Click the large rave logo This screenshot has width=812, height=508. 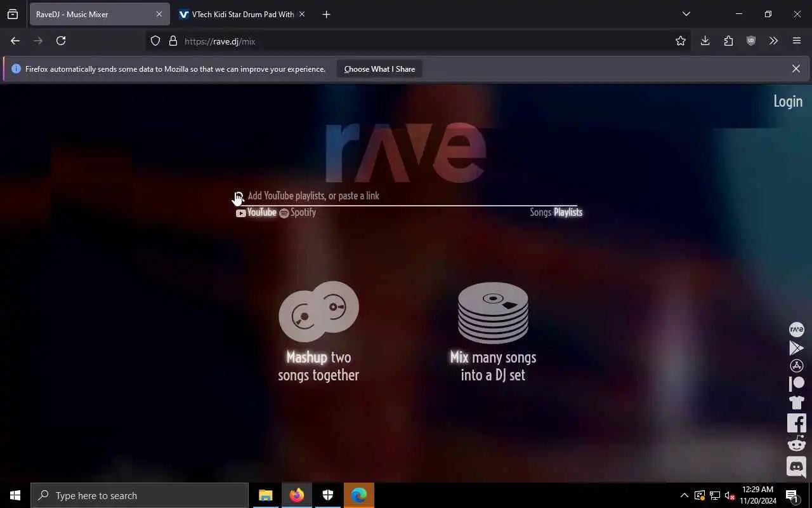click(405, 152)
